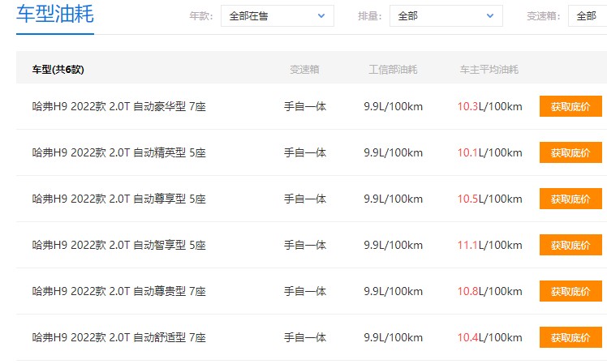Get lowest price for 自动尊贵型 7座
The height and width of the screenshot is (364, 607).
570,291
